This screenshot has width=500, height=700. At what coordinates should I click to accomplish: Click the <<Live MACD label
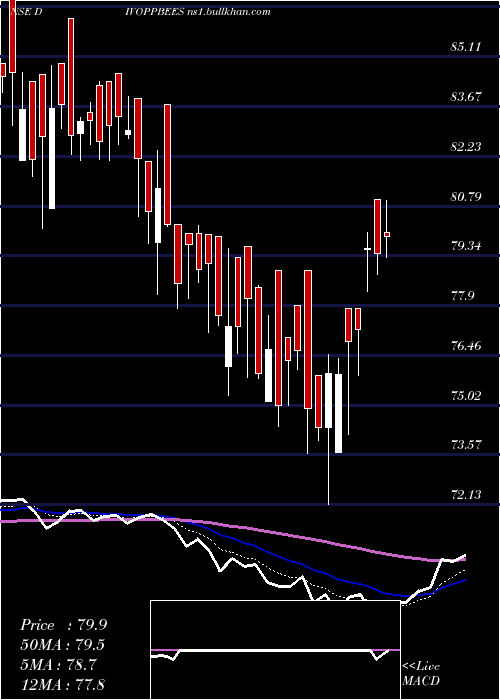tap(421, 674)
